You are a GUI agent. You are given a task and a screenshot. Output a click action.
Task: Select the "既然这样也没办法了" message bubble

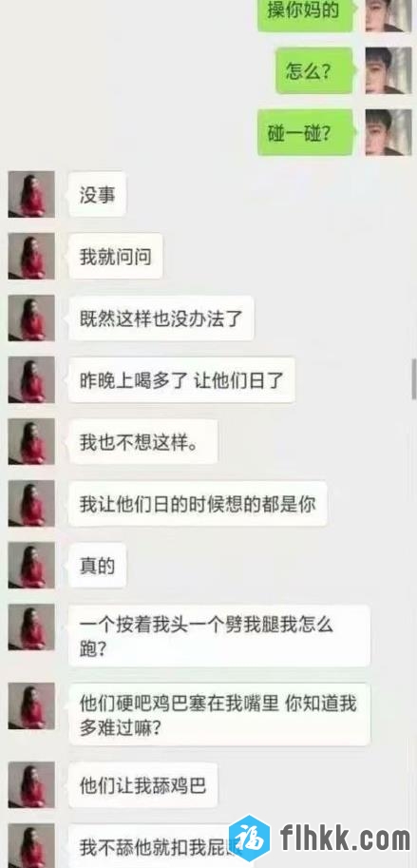pyautogui.click(x=161, y=318)
